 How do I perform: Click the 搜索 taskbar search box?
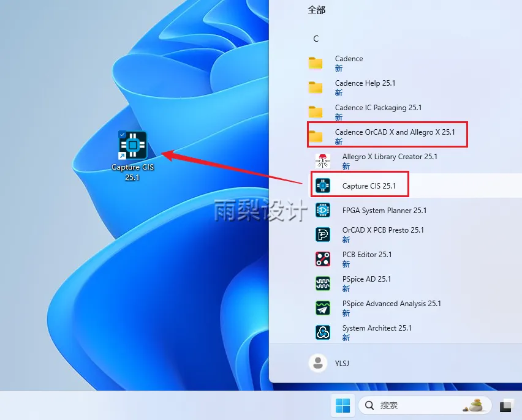point(425,405)
